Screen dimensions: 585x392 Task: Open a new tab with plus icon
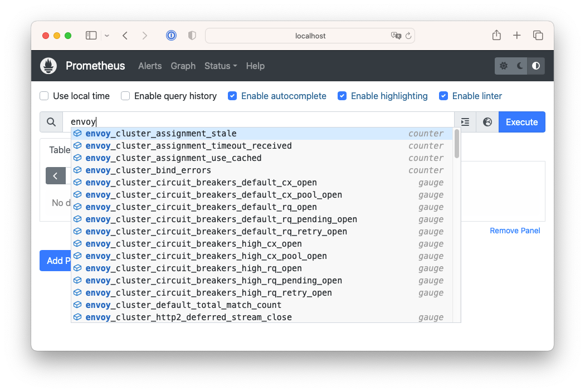pos(516,36)
